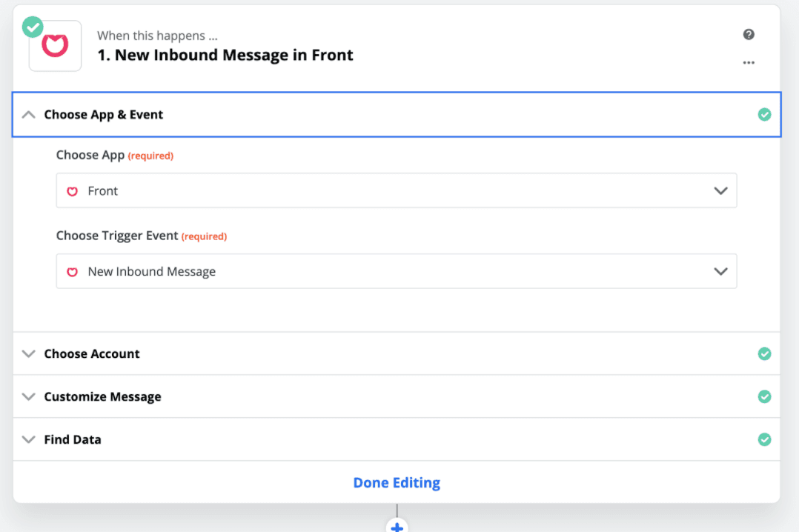Click the Choose Trigger Event required label

tap(142, 236)
